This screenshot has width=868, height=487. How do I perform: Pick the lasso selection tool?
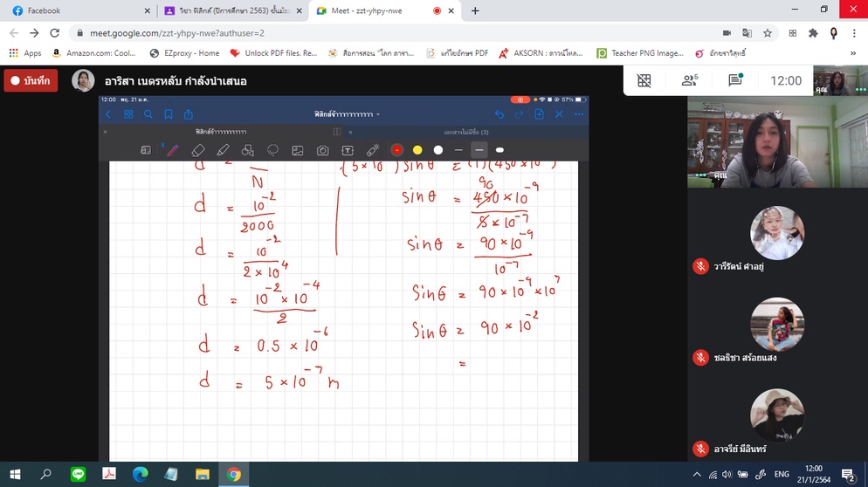point(272,150)
